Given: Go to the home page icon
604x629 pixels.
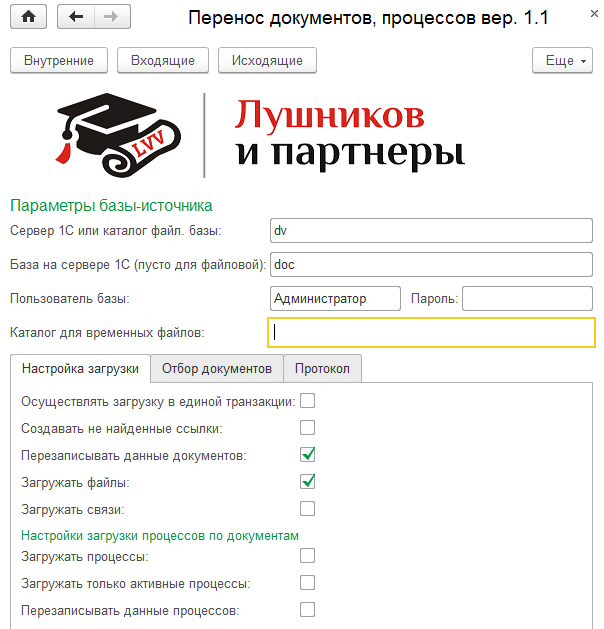Looking at the screenshot, I should pos(28,17).
